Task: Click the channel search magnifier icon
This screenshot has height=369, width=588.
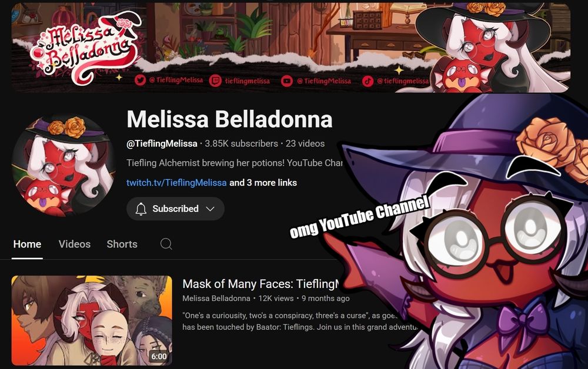Action: click(166, 244)
